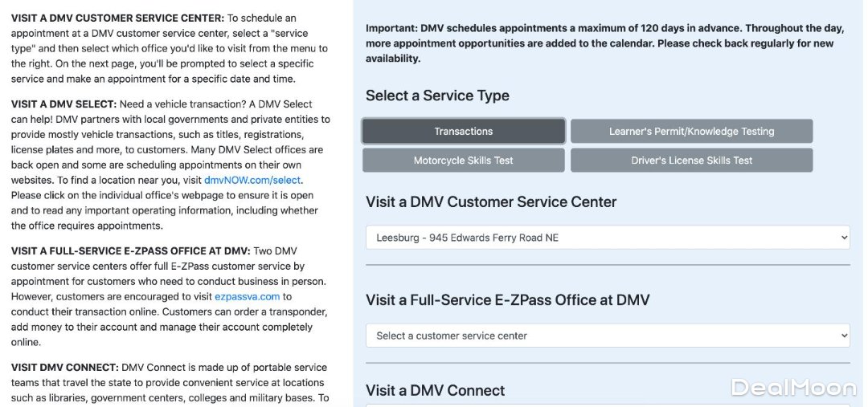
Task: Select the Transactions service type button
Action: (x=463, y=131)
